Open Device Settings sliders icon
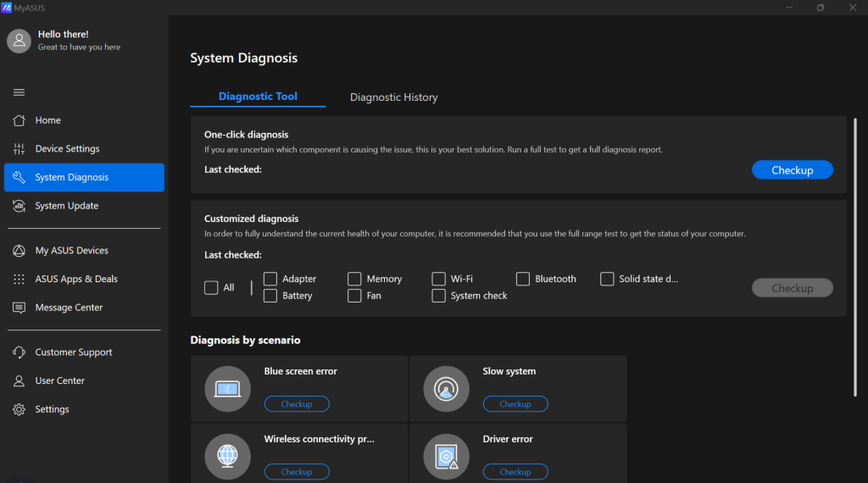Screen dimensions: 868x483 tap(19, 149)
